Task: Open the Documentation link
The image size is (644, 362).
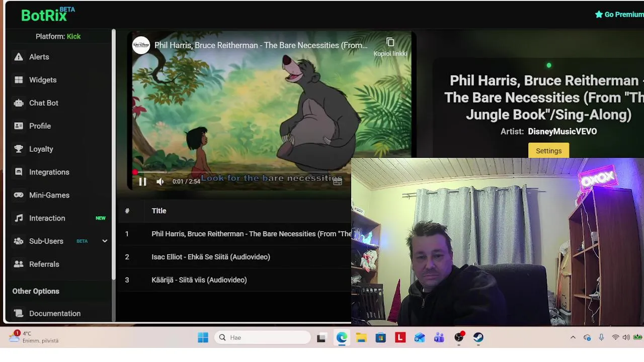Action: click(x=55, y=313)
